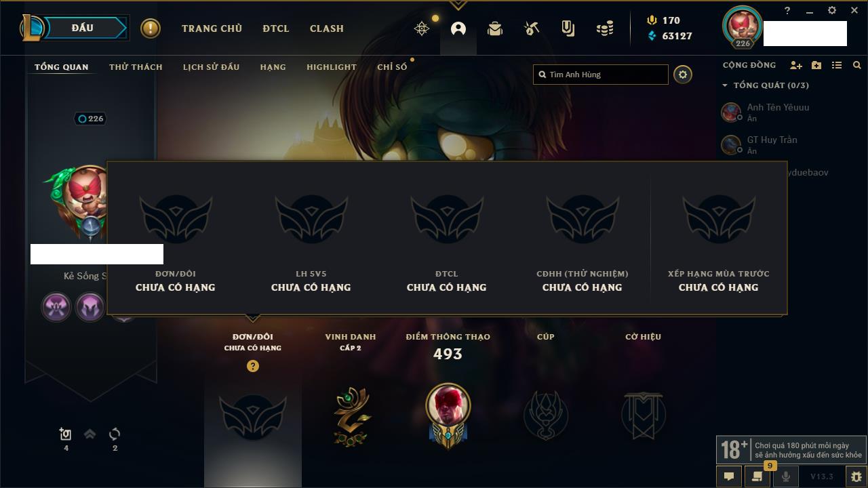Screen dimensions: 868x488
Task: Open the Collection backpack icon
Action: click(495, 28)
